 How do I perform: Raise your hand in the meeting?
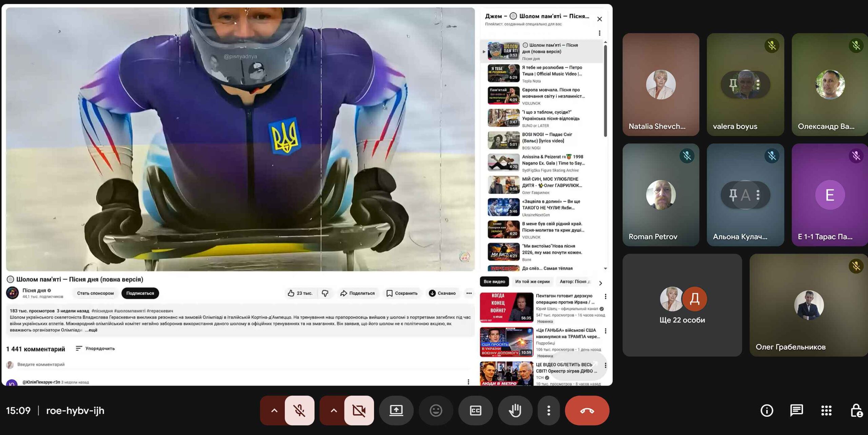click(x=515, y=411)
